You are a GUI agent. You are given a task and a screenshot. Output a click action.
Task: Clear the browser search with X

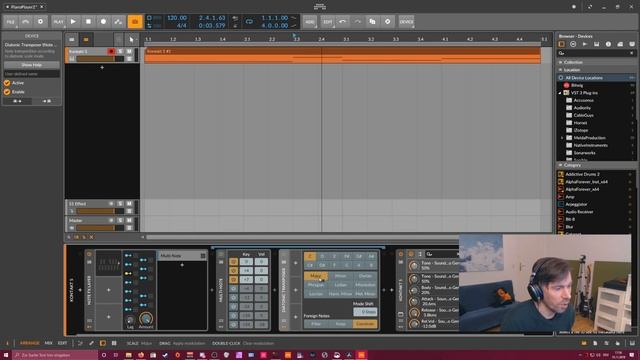pos(631,53)
